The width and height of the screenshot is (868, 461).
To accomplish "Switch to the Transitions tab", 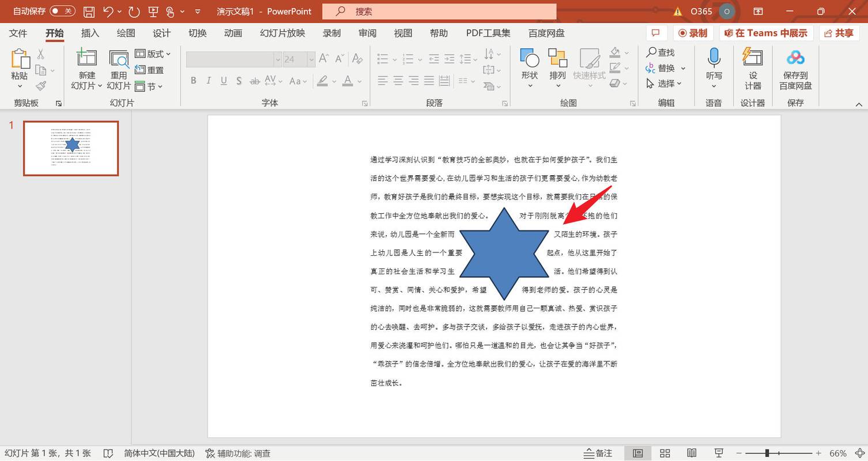I will click(197, 33).
